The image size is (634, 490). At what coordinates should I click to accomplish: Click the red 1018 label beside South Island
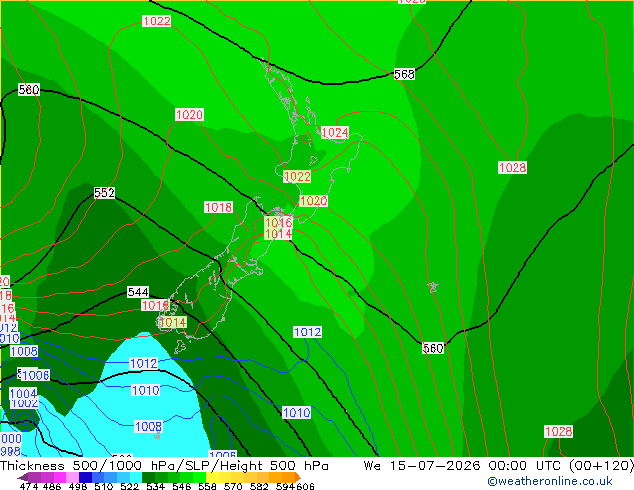coord(218,207)
